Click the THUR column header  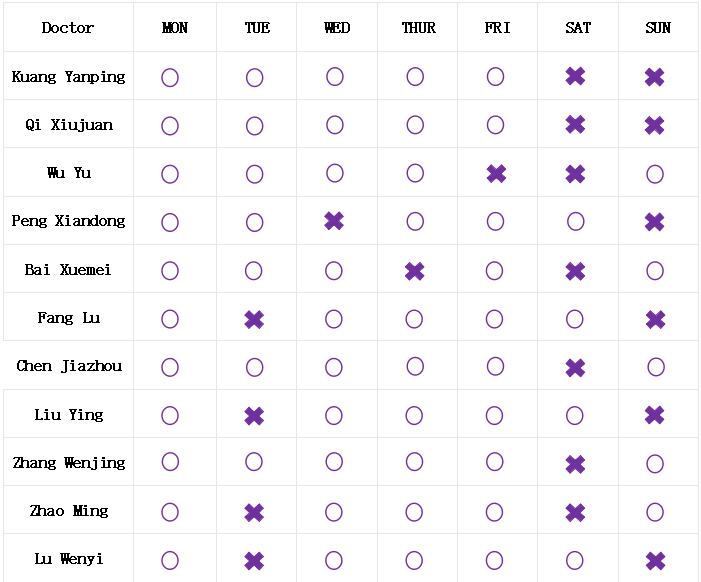(x=418, y=28)
